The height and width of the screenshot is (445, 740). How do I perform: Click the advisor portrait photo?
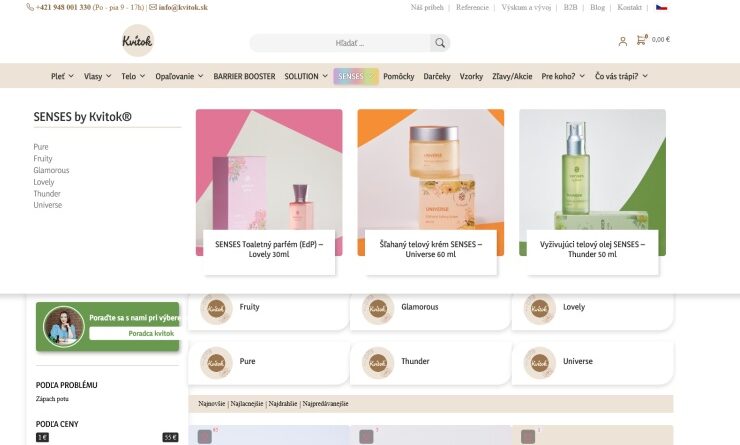63,327
